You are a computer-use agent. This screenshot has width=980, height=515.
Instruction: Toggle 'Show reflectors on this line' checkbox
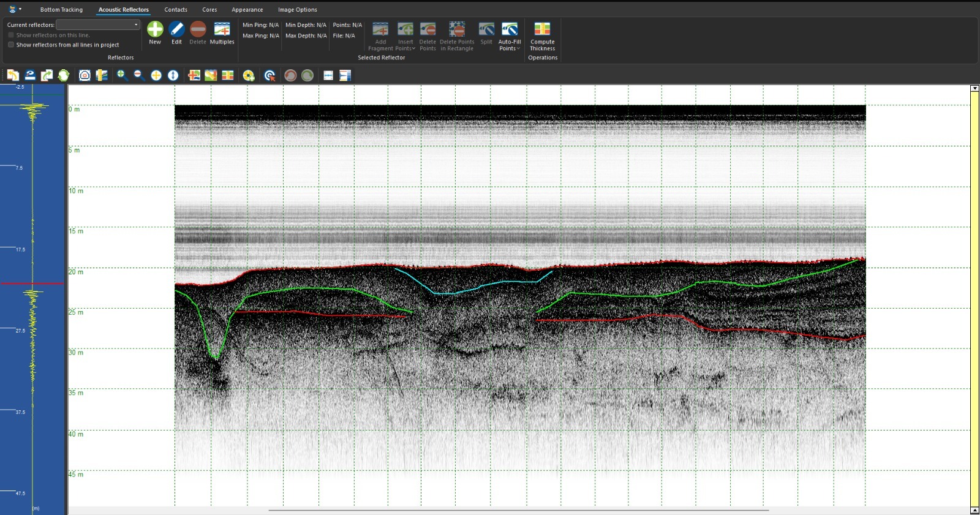pyautogui.click(x=11, y=35)
